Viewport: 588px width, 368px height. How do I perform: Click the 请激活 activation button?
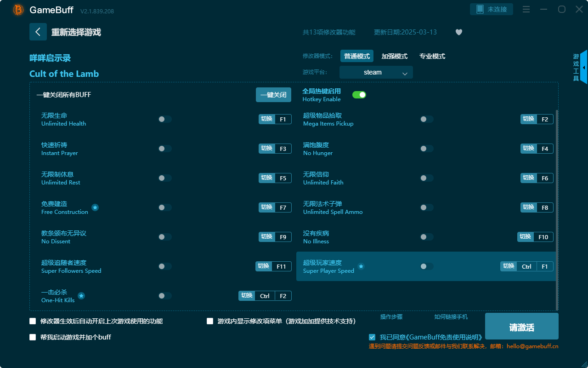pos(521,326)
